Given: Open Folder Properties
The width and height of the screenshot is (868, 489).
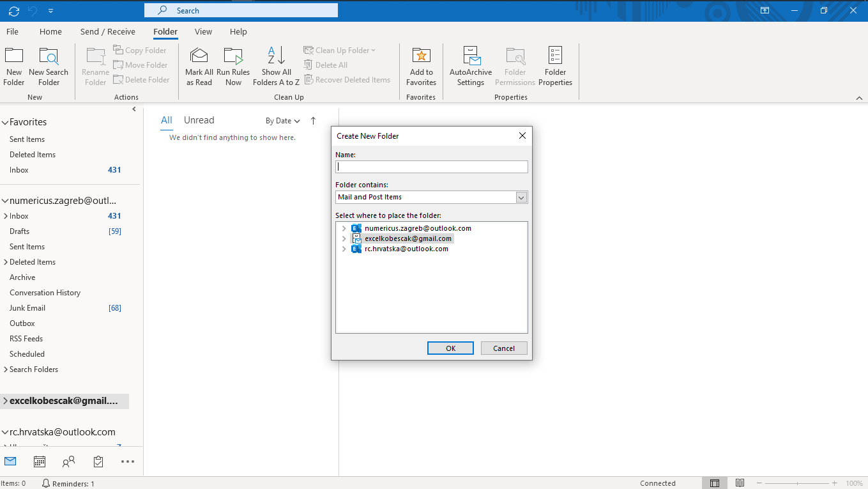Looking at the screenshot, I should coord(555,64).
